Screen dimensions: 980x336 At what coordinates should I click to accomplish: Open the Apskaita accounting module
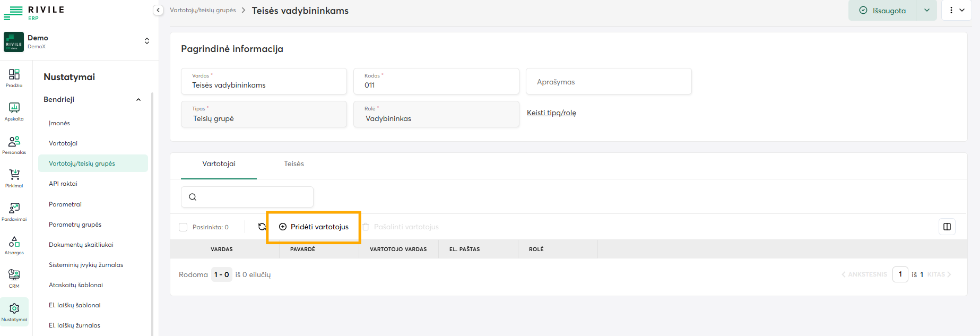click(x=14, y=111)
